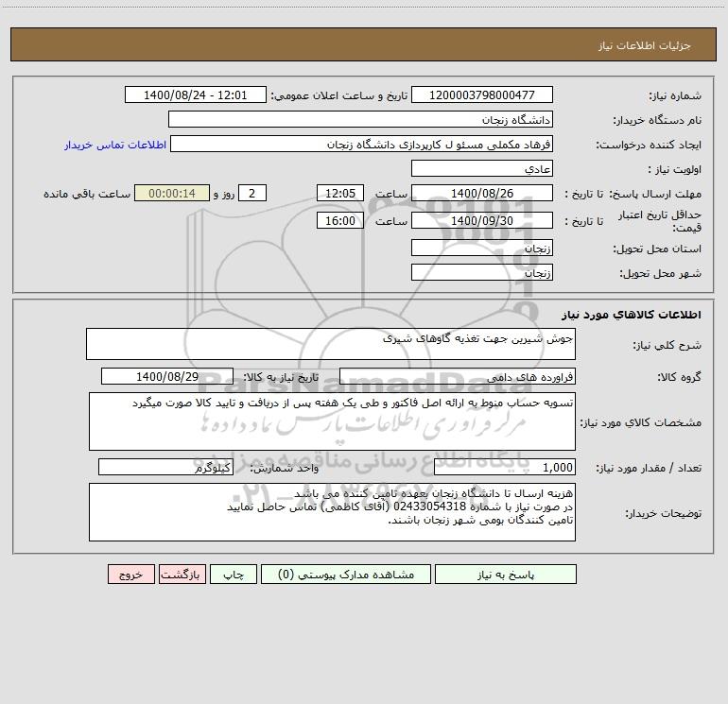728x704 pixels.
Task: Click the delivery city field 'زنجان'
Action: (x=482, y=272)
